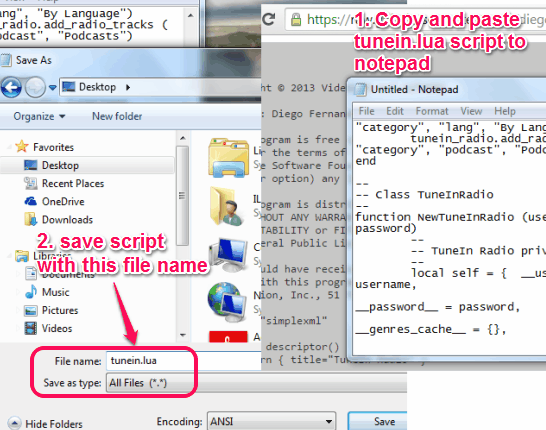Open Downloads in navigation pane
Viewport: 546px width, 430px height.
(x=67, y=219)
